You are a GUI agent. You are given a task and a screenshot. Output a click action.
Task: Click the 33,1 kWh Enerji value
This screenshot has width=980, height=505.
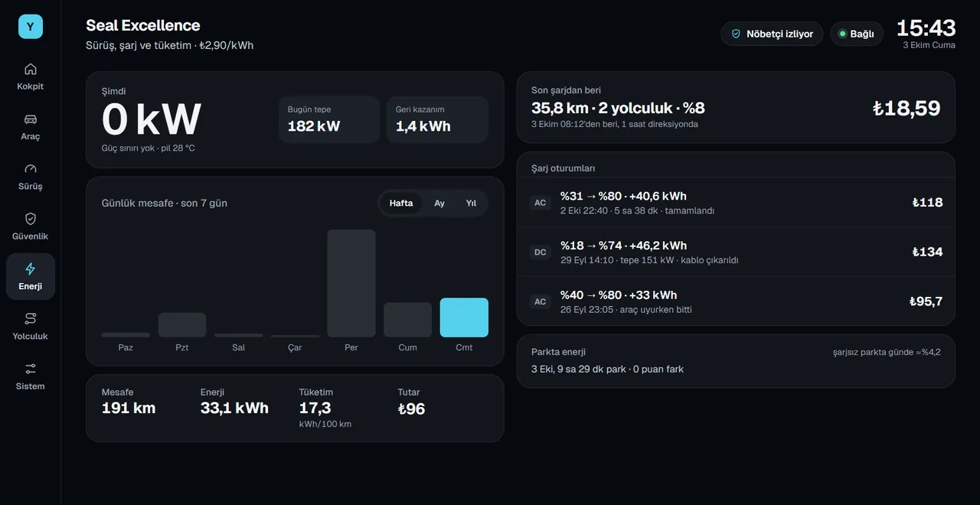pyautogui.click(x=234, y=409)
